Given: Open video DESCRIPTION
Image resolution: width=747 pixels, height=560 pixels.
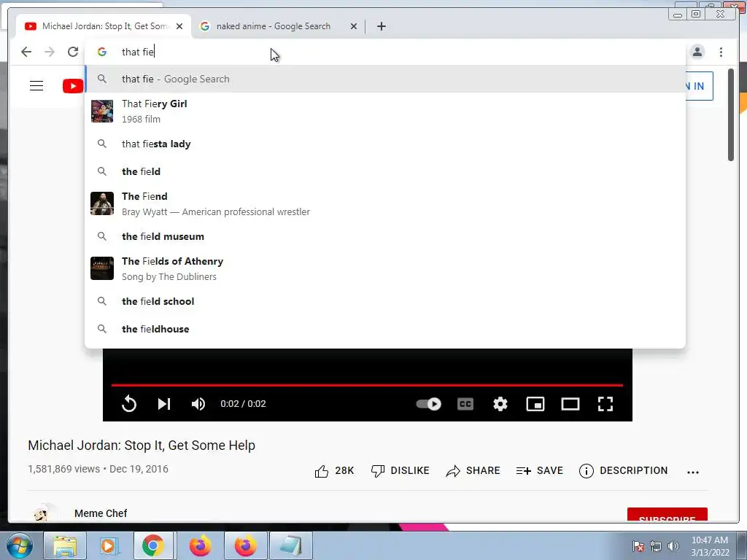Looking at the screenshot, I should tap(623, 471).
